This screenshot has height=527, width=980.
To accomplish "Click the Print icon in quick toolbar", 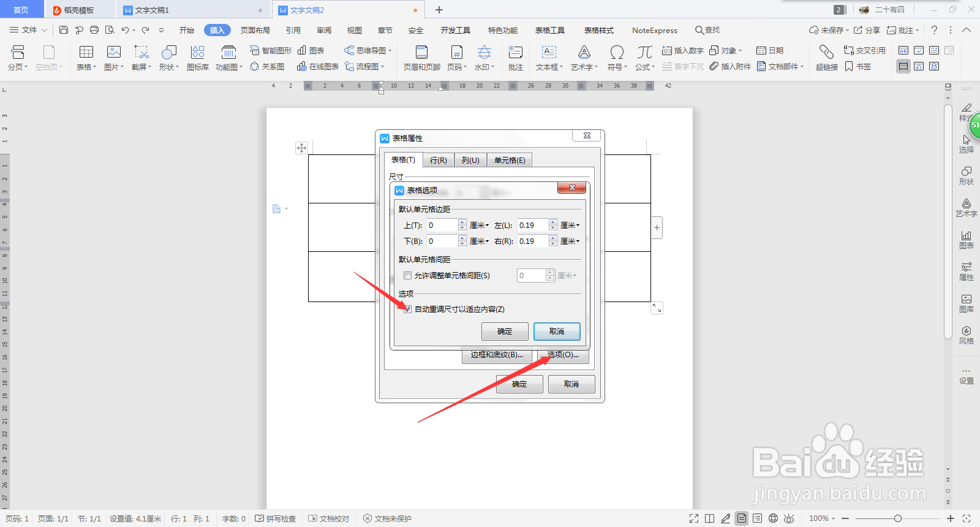I will point(94,29).
